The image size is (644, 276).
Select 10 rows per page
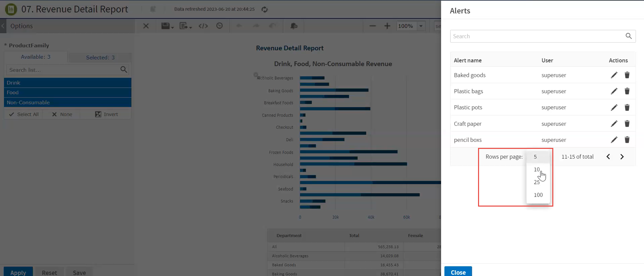tap(538, 169)
